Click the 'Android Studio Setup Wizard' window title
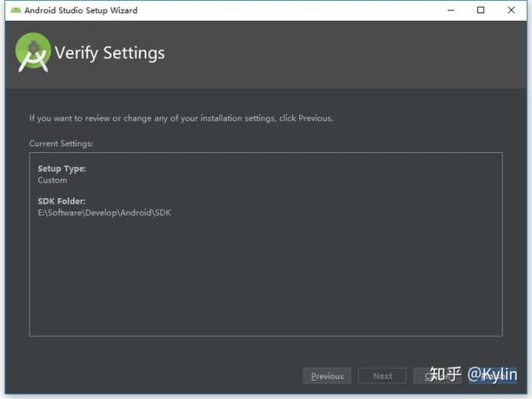The height and width of the screenshot is (399, 532). point(81,10)
